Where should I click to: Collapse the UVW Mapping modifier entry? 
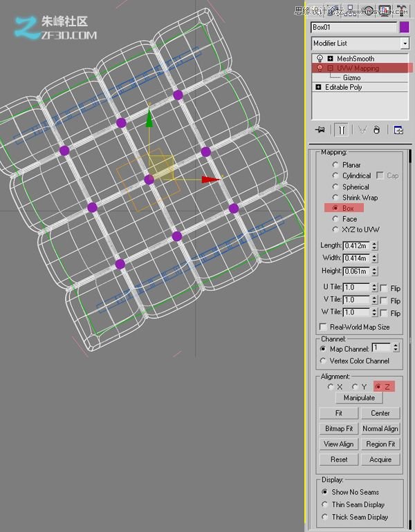[330, 68]
